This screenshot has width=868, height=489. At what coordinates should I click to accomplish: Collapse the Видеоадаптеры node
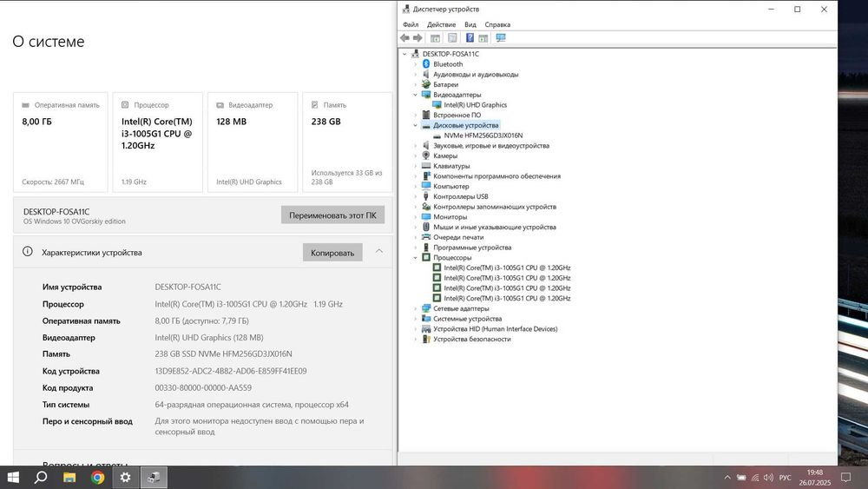click(415, 95)
